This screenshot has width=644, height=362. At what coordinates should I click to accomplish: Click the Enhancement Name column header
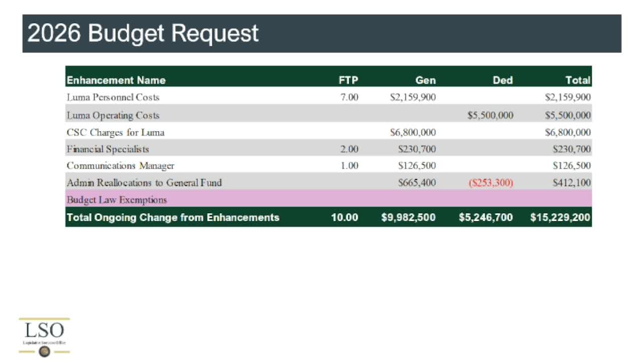pos(116,80)
